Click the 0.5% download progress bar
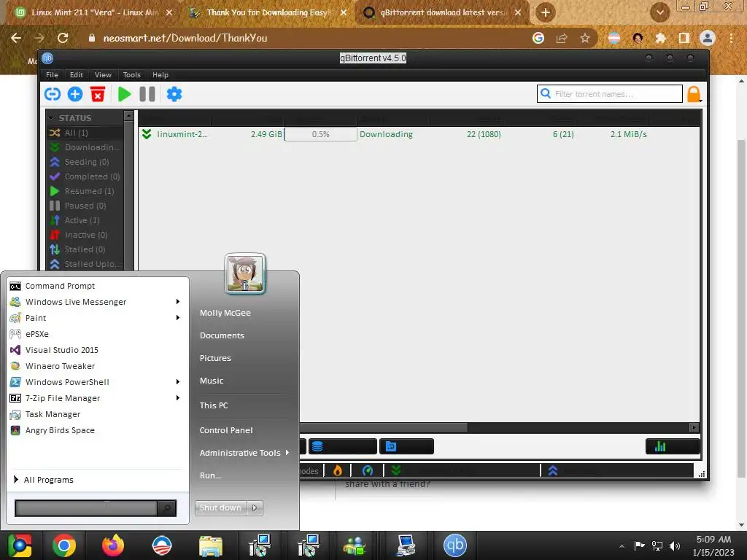Viewport: 747px width, 560px height. [321, 134]
